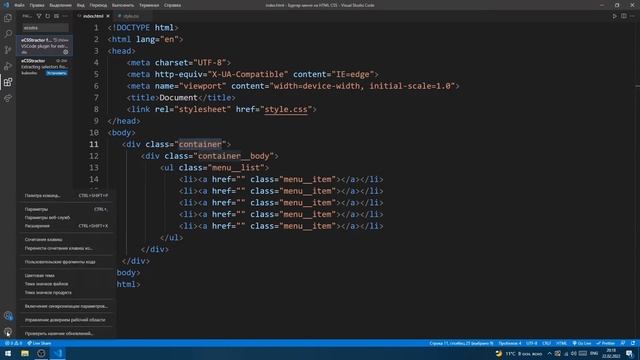This screenshot has width=640, height=360.
Task: Choose Палитра команд in Manage menu
Action: 66,196
